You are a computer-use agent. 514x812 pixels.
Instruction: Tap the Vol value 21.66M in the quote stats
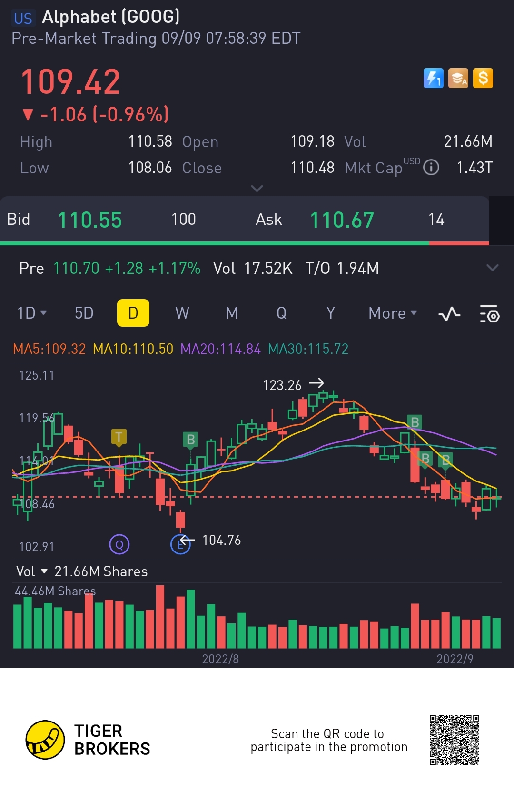[x=468, y=141]
